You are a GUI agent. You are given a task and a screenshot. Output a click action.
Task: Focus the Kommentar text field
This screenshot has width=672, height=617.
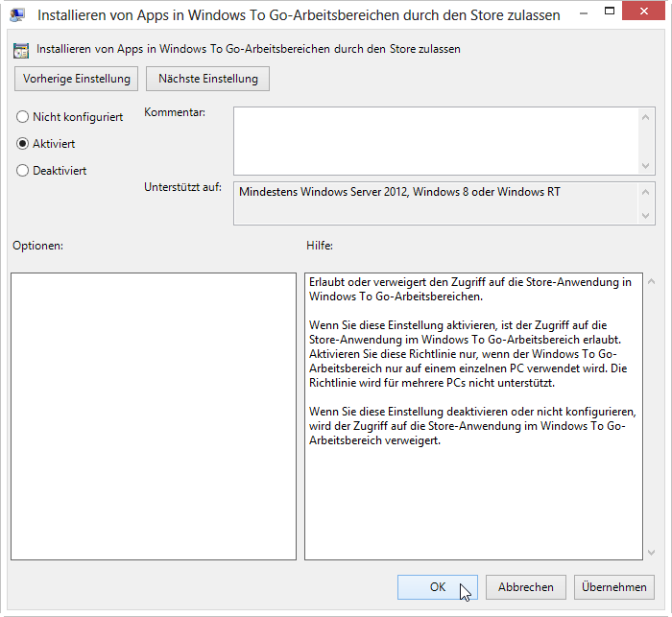pyautogui.click(x=436, y=140)
